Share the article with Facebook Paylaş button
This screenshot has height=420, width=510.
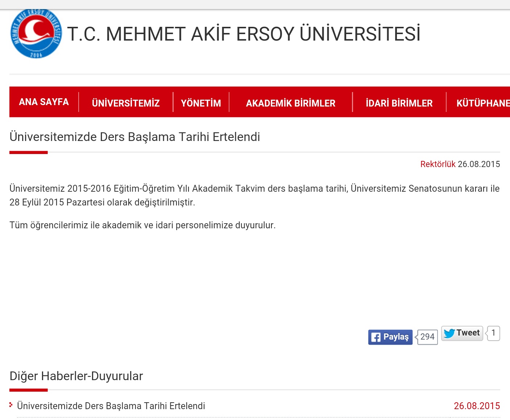[x=390, y=337]
